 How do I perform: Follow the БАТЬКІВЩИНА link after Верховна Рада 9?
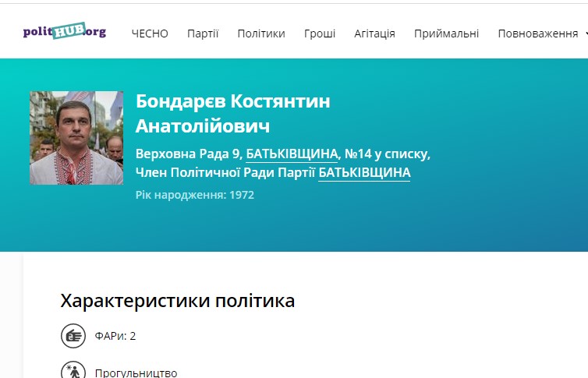pos(292,154)
